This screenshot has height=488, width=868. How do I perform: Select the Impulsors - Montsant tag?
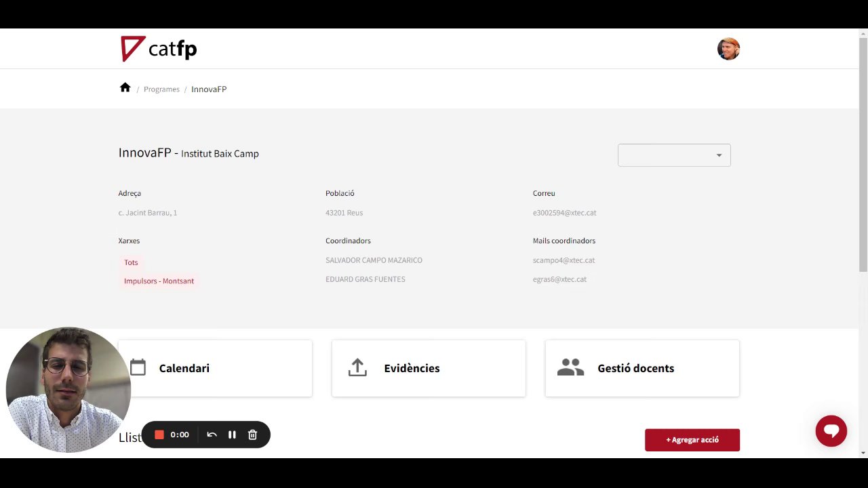click(x=159, y=281)
